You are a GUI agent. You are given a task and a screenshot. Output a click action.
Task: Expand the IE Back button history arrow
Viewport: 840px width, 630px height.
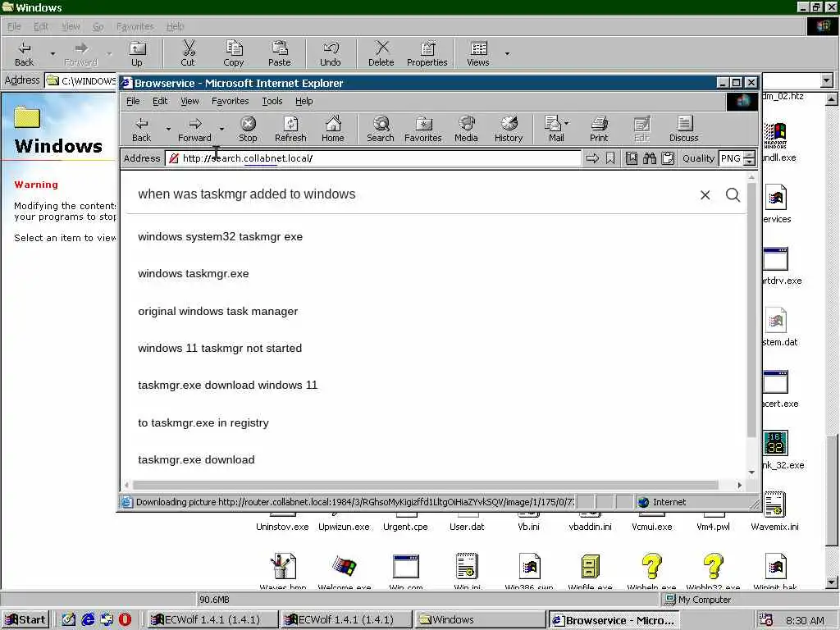[168, 129]
